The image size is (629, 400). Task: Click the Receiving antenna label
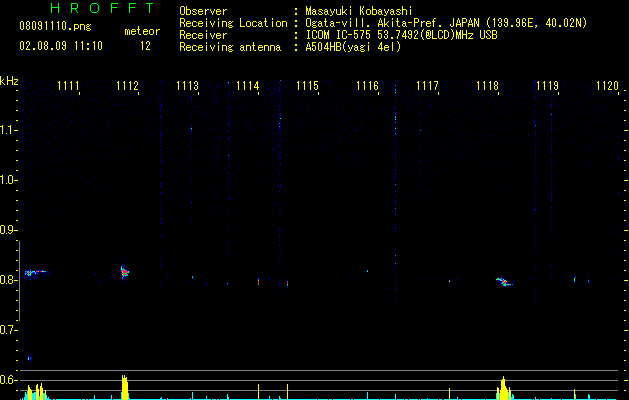point(230,47)
